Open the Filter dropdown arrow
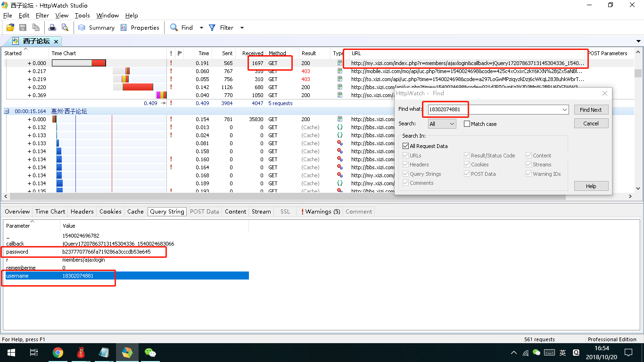This screenshot has width=644, height=362. tap(242, 28)
